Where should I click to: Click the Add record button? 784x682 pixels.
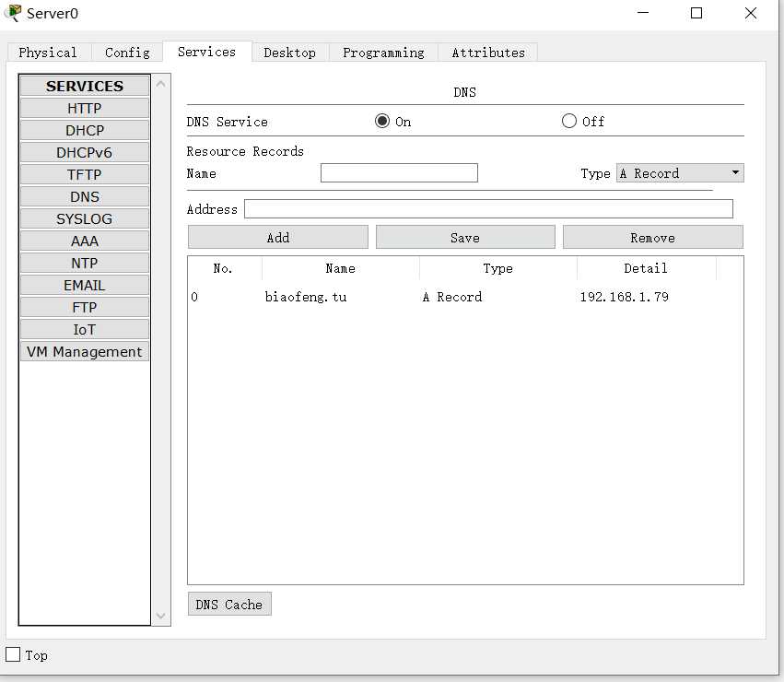click(278, 237)
